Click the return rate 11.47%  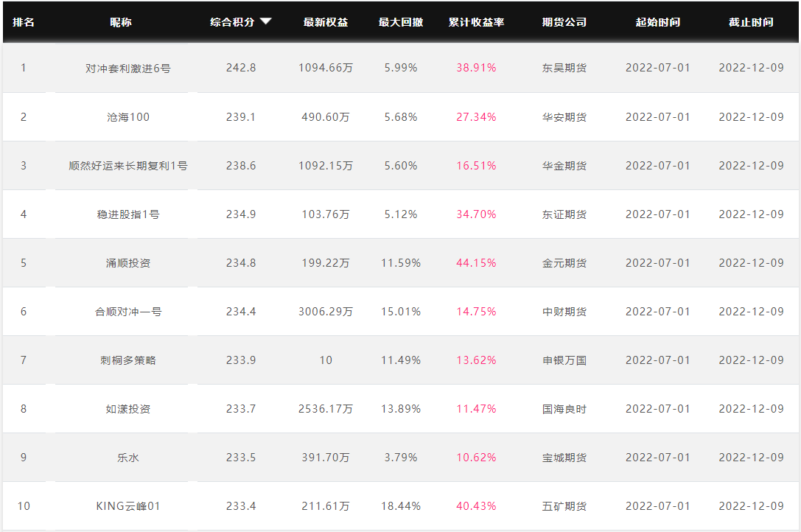[476, 409]
